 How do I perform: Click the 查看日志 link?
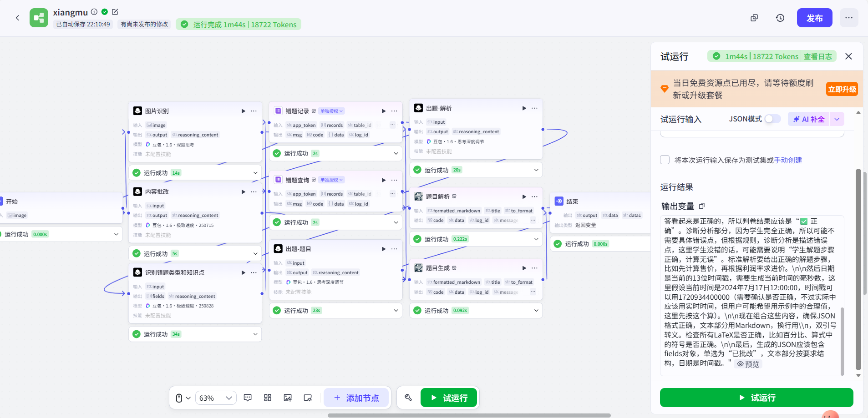pyautogui.click(x=817, y=56)
